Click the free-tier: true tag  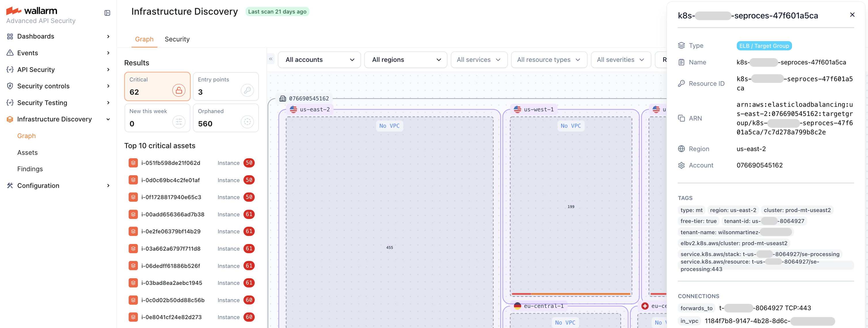[698, 221]
